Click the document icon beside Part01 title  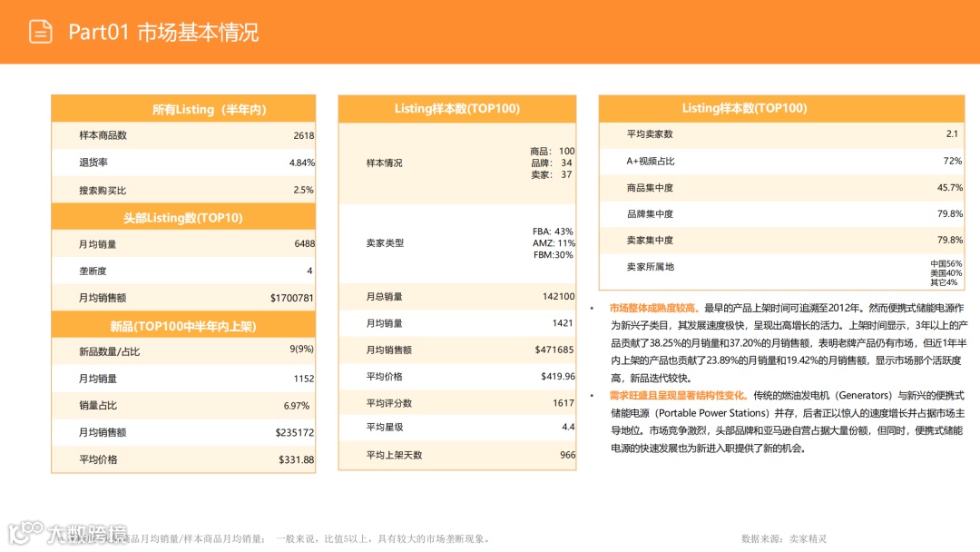[41, 32]
